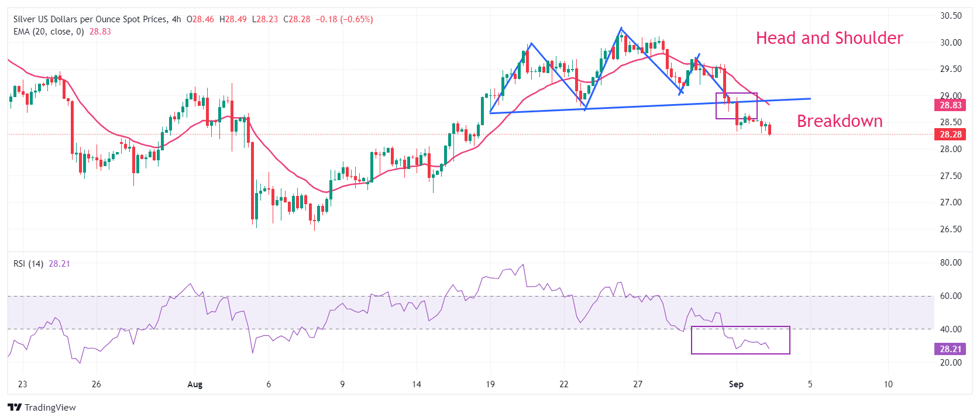Click the 80.00 level on RSI axis

click(x=950, y=263)
